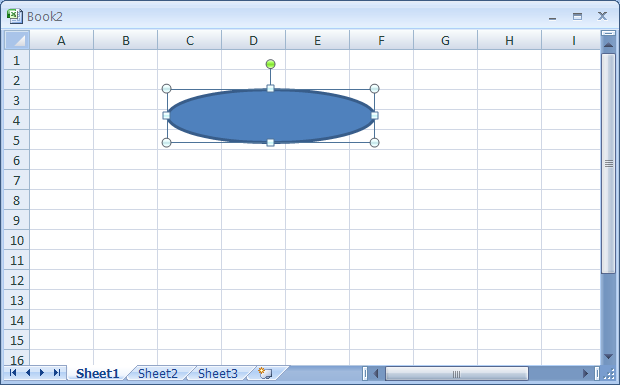Select row 6 header
620x385 pixels.
pyautogui.click(x=17, y=160)
